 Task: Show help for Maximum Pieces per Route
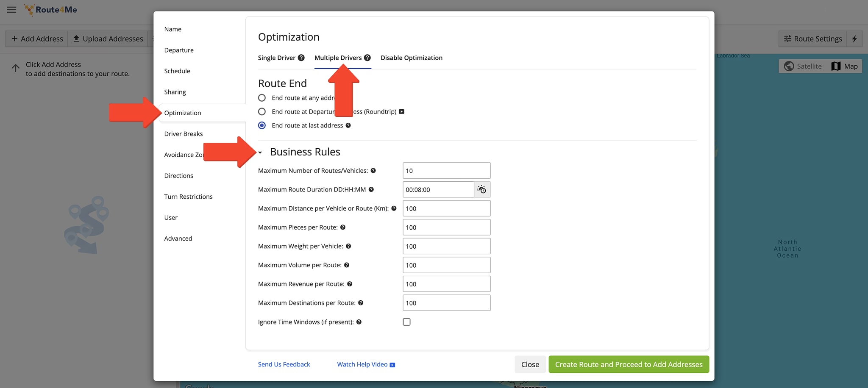343,227
